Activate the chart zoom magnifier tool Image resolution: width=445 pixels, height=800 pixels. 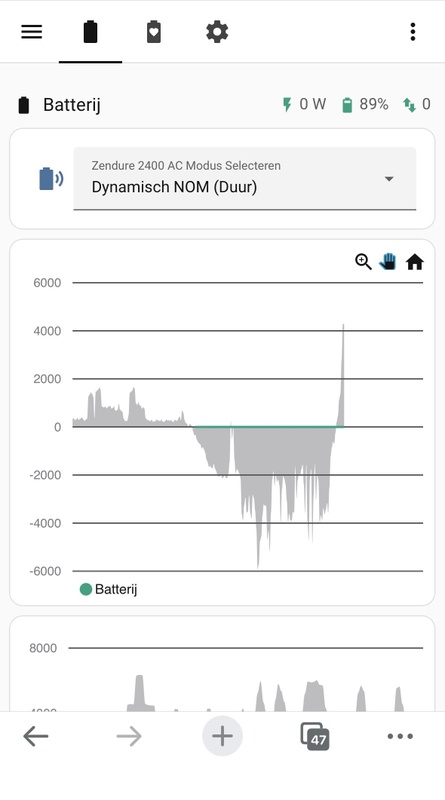click(x=363, y=262)
